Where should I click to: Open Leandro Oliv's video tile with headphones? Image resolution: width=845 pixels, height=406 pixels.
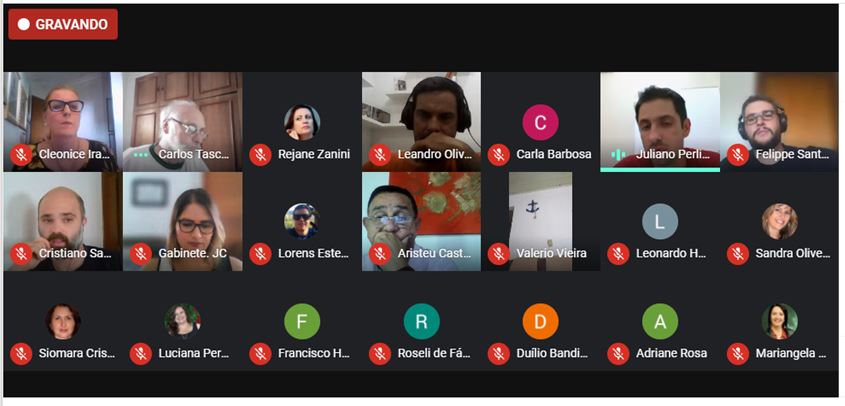point(421,122)
